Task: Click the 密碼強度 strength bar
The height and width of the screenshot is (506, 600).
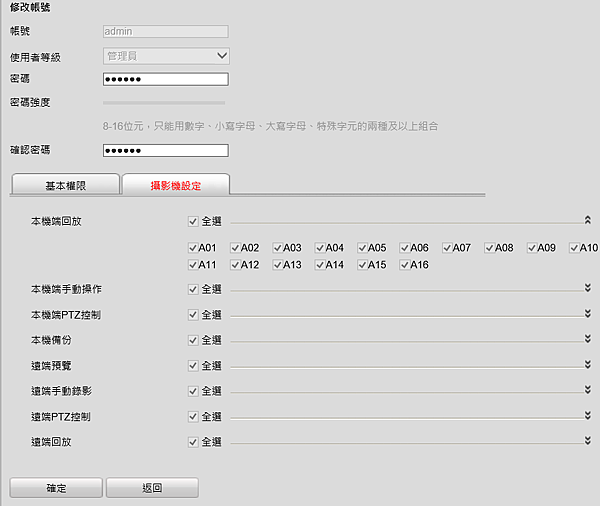Action: [x=164, y=103]
